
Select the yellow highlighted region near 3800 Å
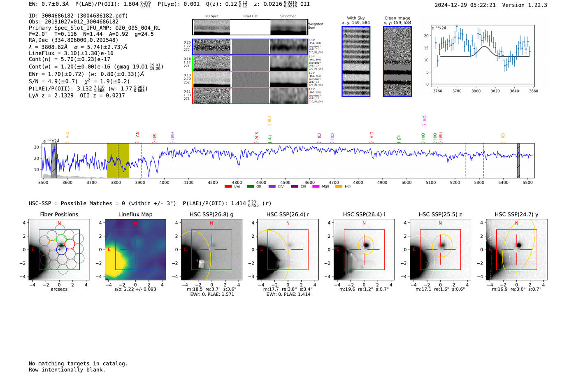(118, 161)
